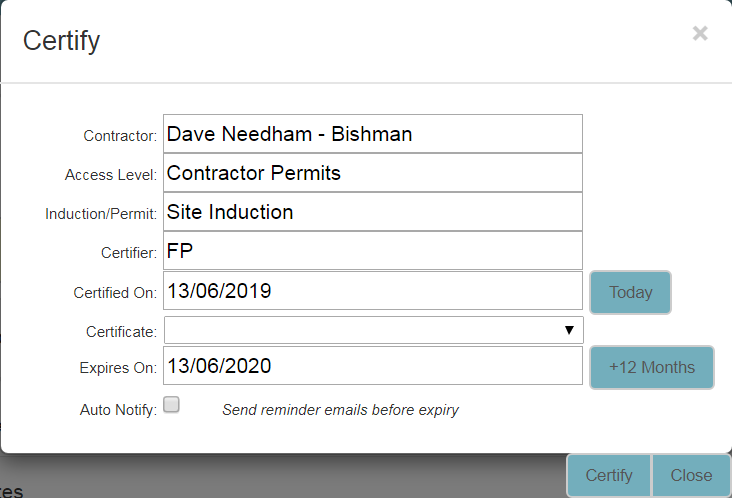Viewport: 732px width, 498px height.
Task: Click the Expires On label
Action: tap(118, 368)
